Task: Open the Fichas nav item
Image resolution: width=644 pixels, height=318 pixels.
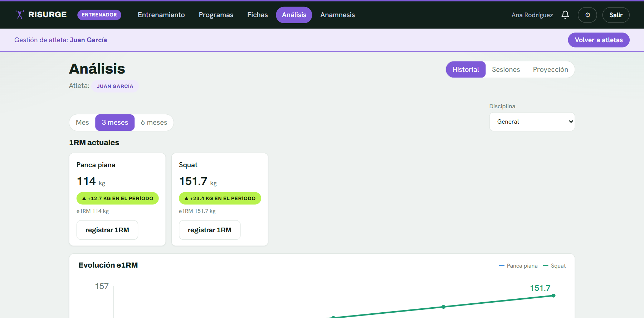Action: (x=258, y=15)
